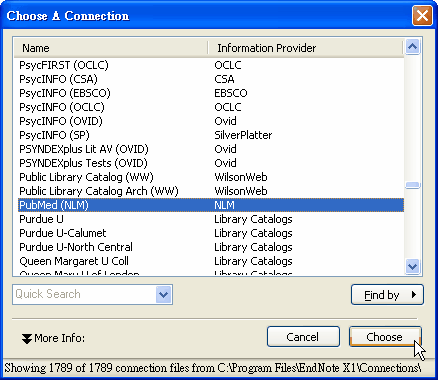The height and width of the screenshot is (380, 438).
Task: Click the scroll down arrow in the list
Action: (x=412, y=266)
